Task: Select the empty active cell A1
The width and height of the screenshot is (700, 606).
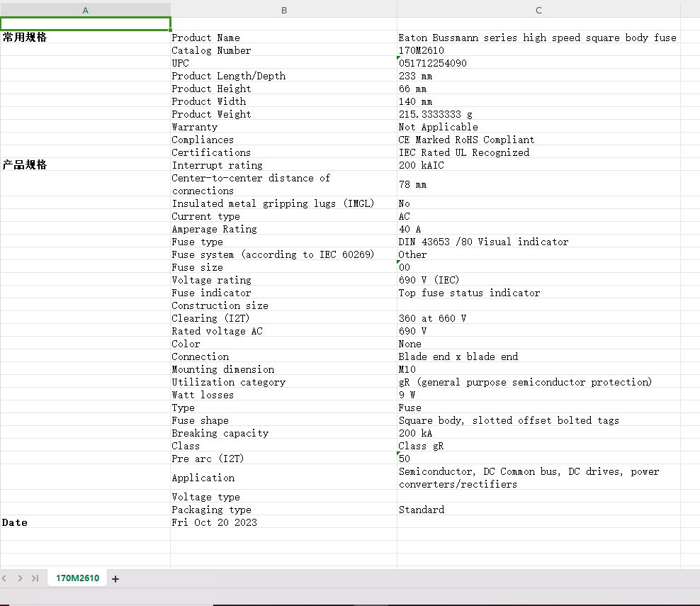Action: click(x=85, y=24)
